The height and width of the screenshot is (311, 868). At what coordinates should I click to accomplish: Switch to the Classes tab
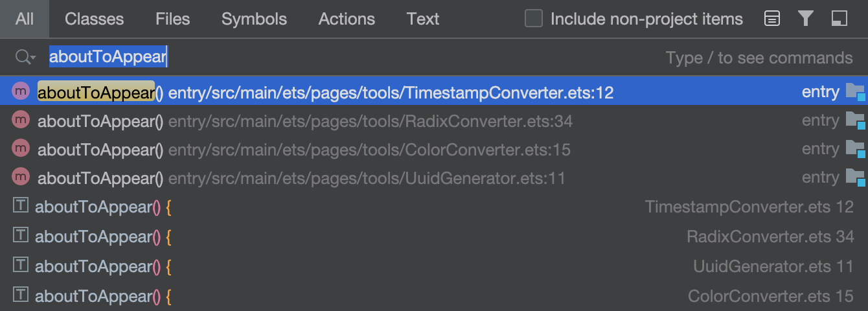pyautogui.click(x=94, y=19)
